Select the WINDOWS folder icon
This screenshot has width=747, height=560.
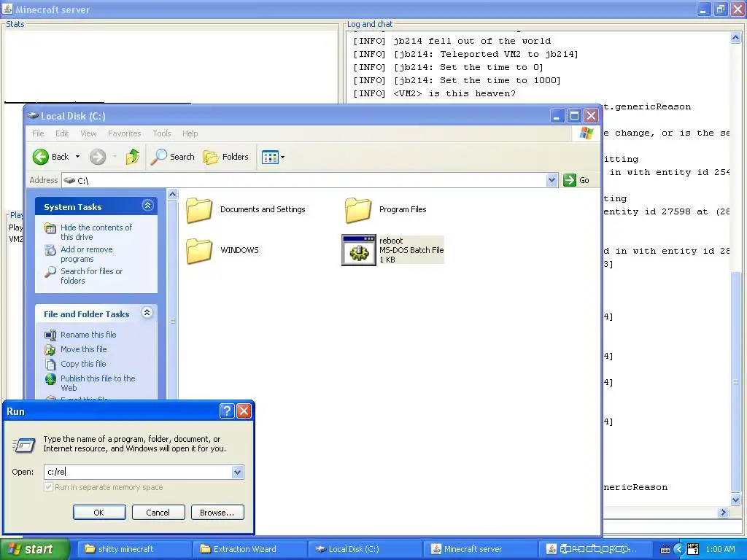tap(199, 251)
